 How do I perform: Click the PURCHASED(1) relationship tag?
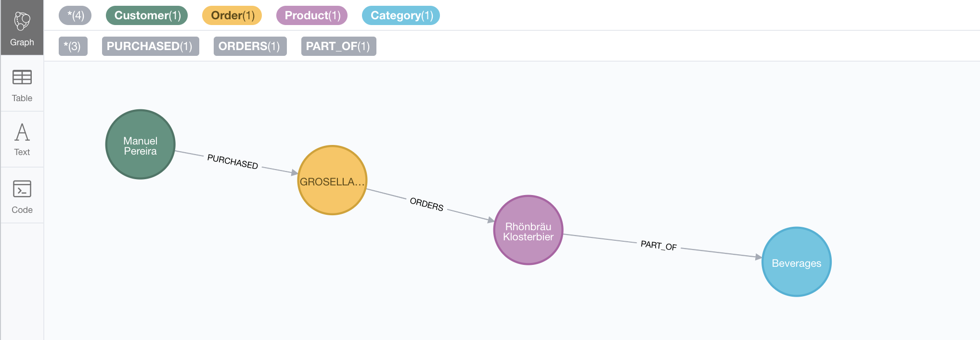[151, 46]
